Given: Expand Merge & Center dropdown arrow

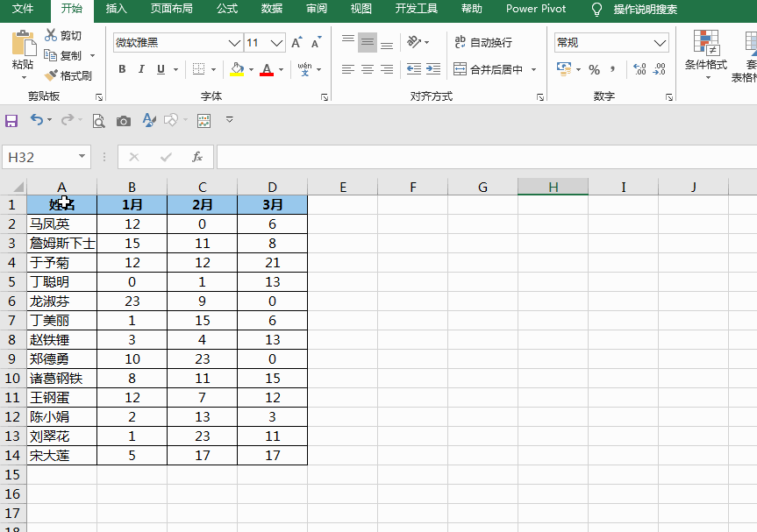Looking at the screenshot, I should click(534, 69).
